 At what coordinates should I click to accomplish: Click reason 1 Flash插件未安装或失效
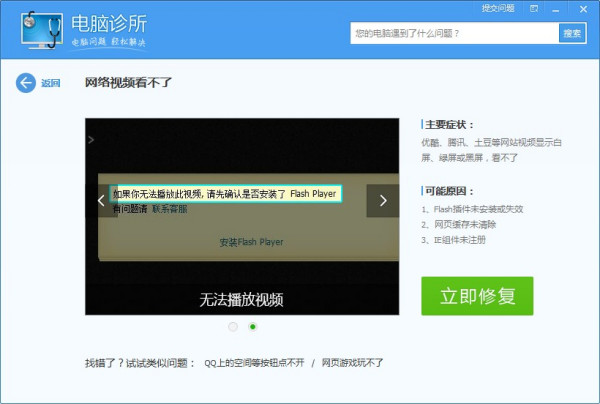click(x=472, y=209)
